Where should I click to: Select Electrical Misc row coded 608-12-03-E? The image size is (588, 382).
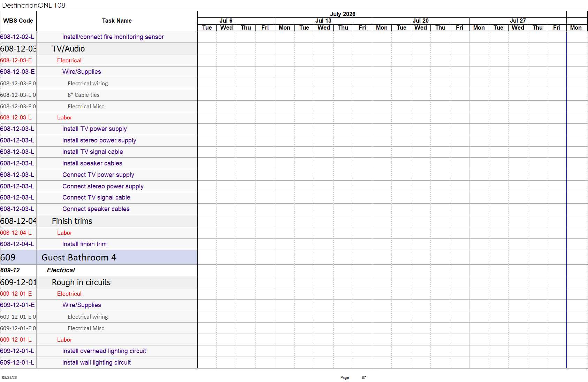[x=86, y=107]
